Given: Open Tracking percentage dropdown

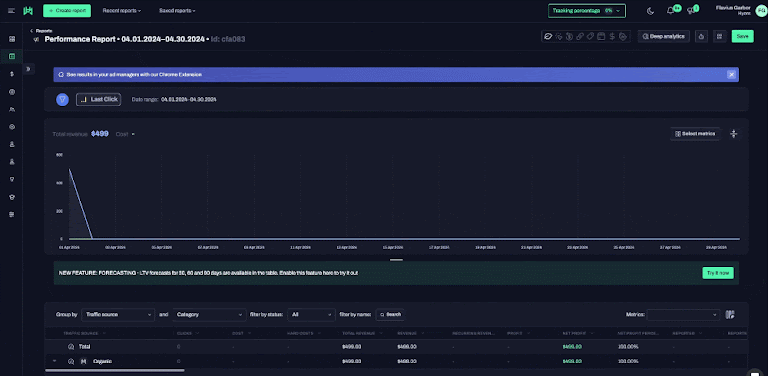Looking at the screenshot, I should click(587, 11).
